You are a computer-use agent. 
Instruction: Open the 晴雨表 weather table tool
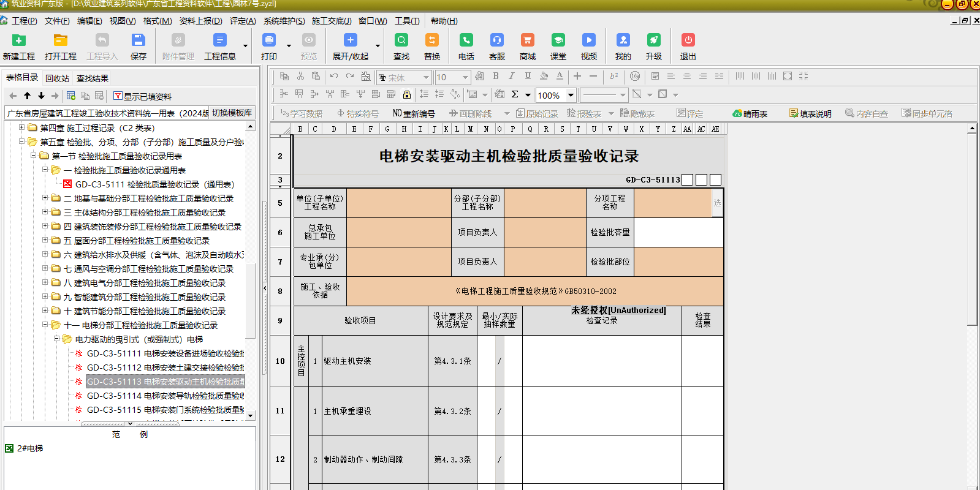pos(750,114)
